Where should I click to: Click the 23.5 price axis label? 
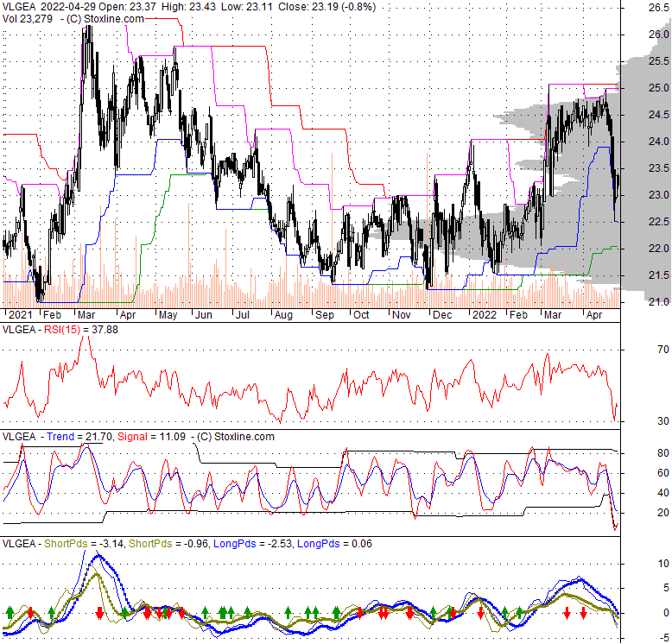click(x=659, y=168)
